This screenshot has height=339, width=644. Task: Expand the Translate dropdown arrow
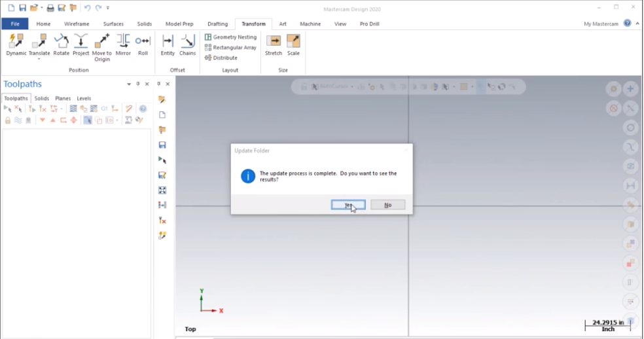(x=39, y=60)
